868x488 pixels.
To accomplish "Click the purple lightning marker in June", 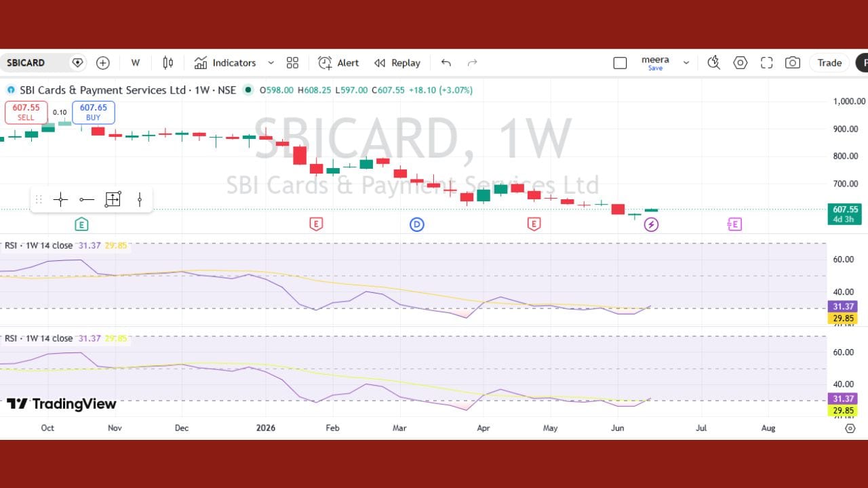I will [x=651, y=224].
